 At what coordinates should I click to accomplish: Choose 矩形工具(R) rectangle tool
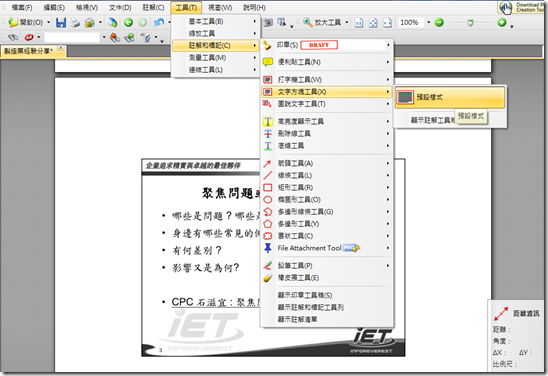point(327,188)
